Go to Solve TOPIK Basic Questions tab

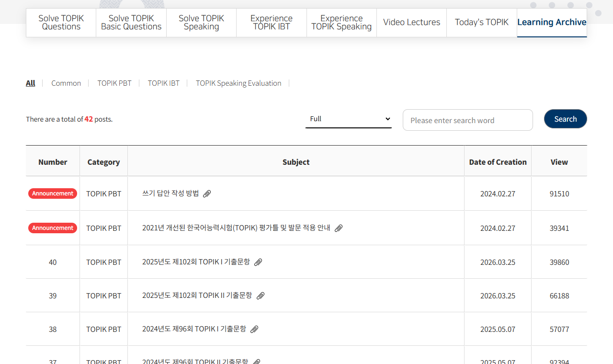(x=131, y=23)
